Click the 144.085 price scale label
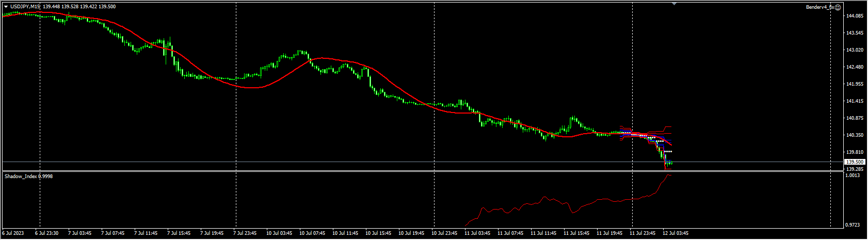Viewport: 868px width, 240px height. pos(855,16)
